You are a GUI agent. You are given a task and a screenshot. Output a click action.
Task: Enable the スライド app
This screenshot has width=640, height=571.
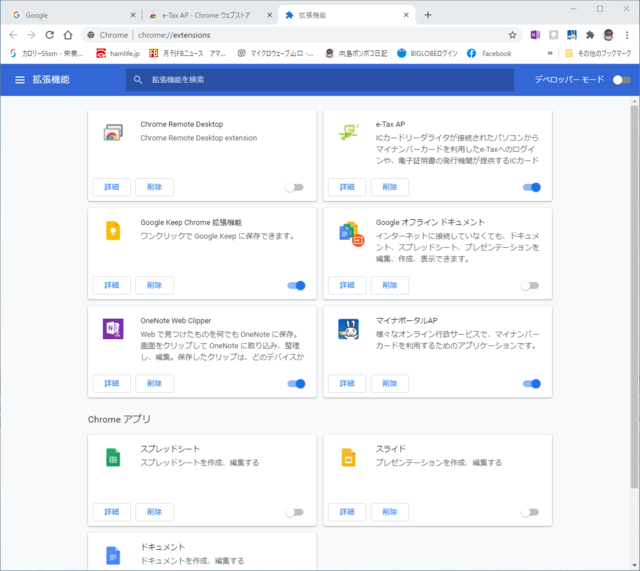530,512
